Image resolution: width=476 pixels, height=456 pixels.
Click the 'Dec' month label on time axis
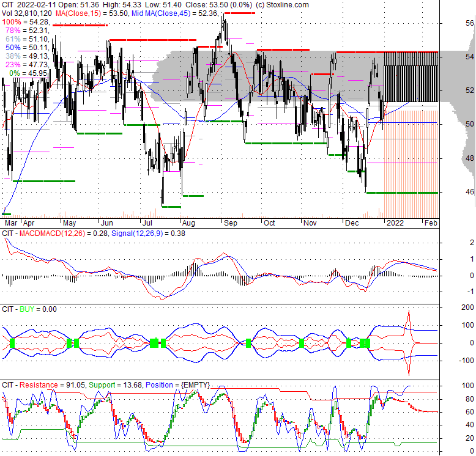(x=352, y=223)
